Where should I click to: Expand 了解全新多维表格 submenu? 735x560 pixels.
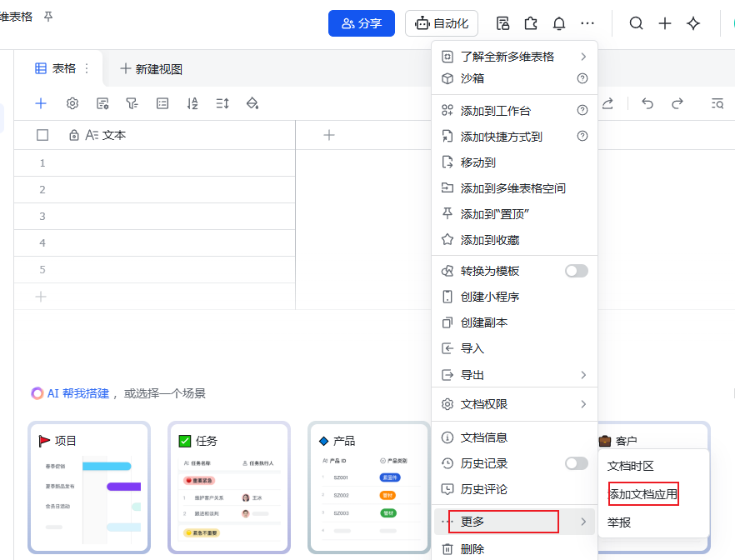[514, 57]
